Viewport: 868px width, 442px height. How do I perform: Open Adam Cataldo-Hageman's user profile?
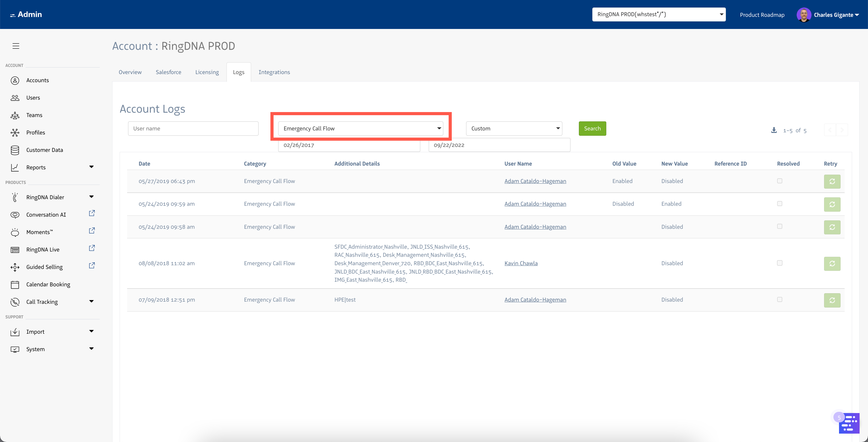[x=535, y=181]
